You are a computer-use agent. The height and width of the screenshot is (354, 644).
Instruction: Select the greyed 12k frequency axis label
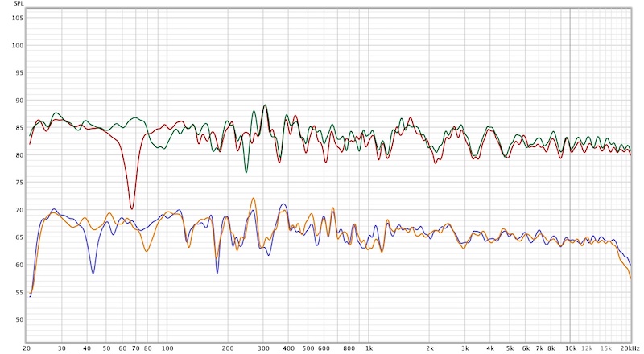(x=587, y=348)
